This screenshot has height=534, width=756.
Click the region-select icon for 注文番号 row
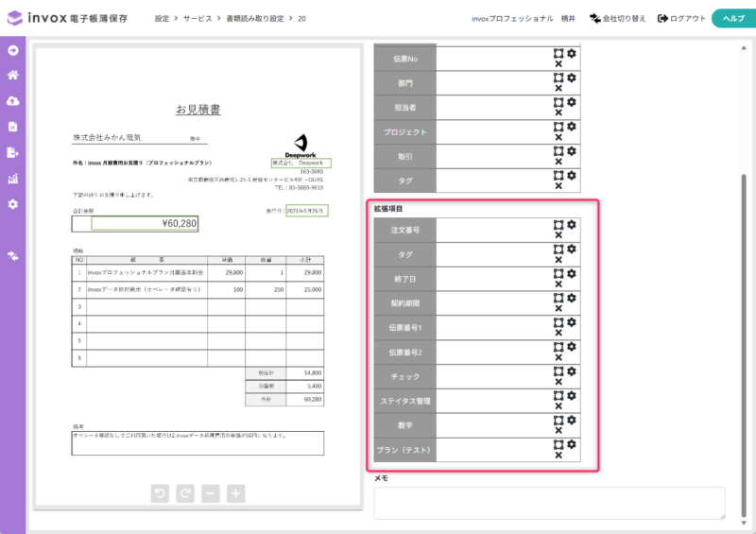pos(558,224)
